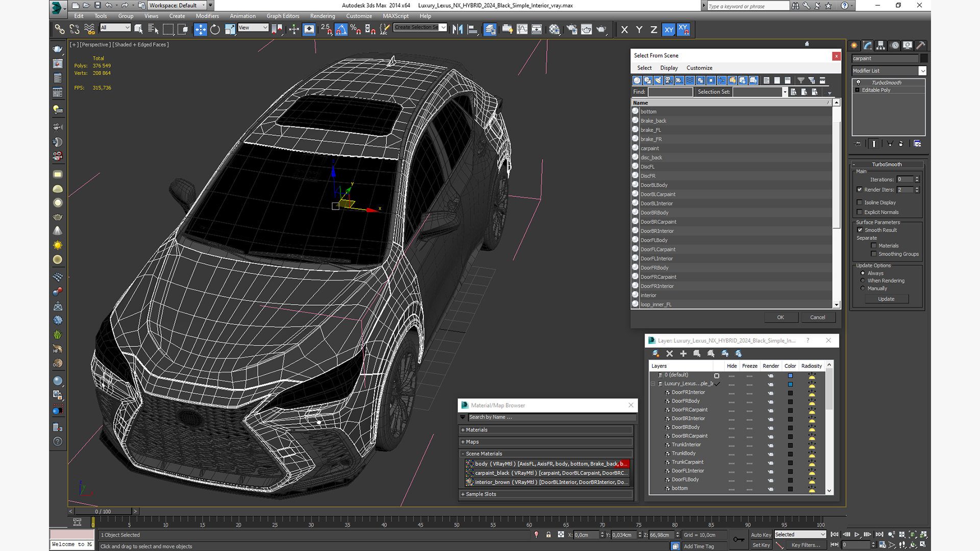Toggle Display Geometry filter in Select From Scene

point(637,80)
